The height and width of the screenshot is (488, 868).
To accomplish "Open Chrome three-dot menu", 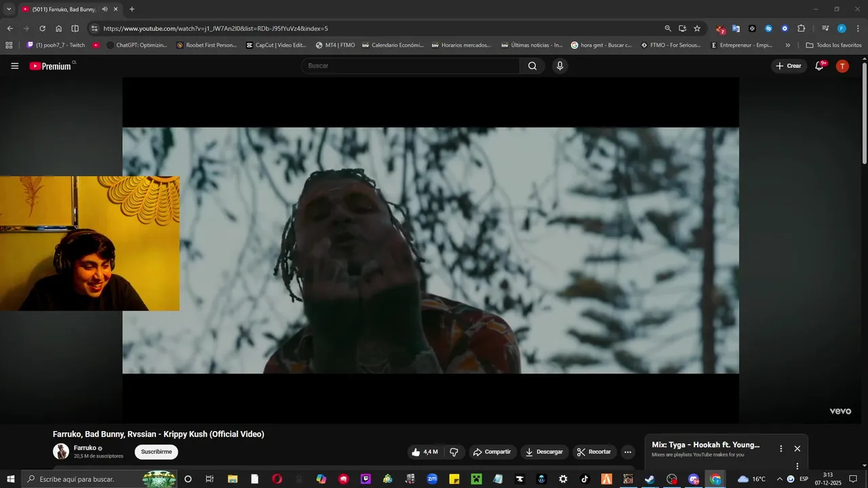I will (x=857, y=28).
